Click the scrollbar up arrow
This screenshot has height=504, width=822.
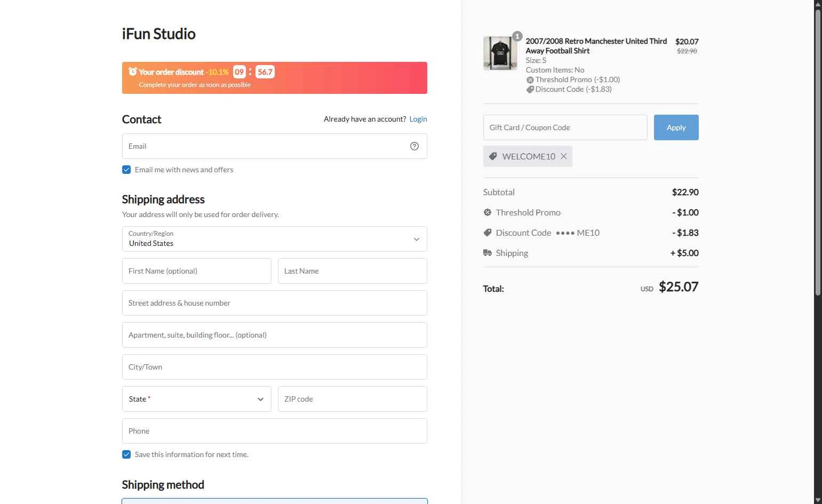pyautogui.click(x=818, y=4)
